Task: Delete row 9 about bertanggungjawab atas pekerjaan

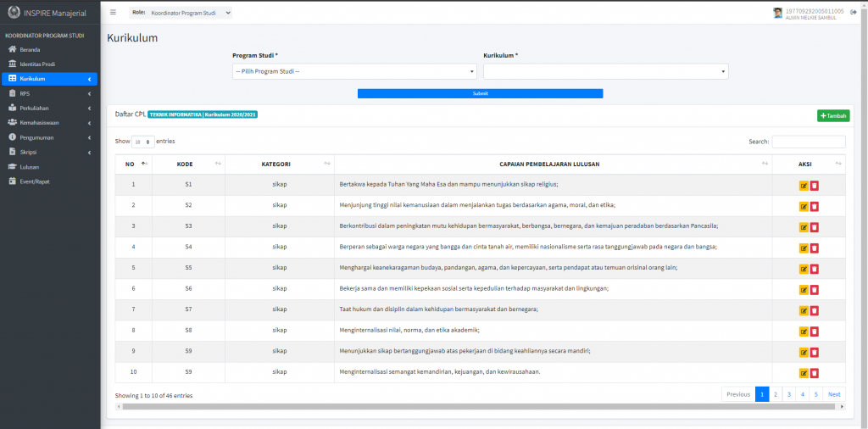Action: [815, 352]
